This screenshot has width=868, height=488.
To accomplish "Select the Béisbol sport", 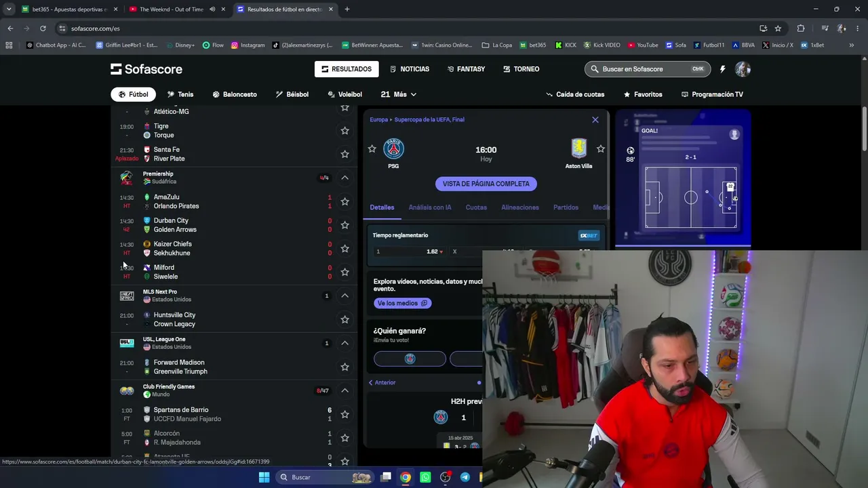I will coord(292,94).
